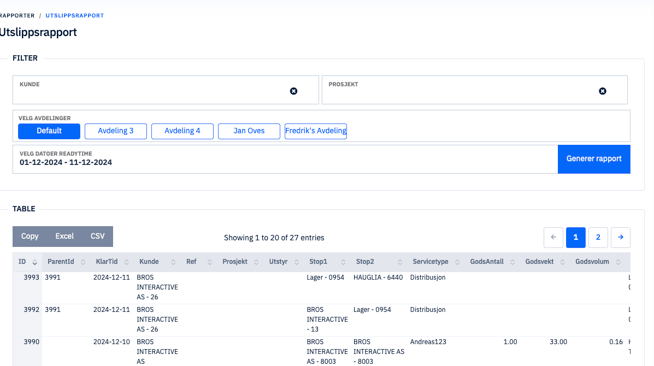Sort by Servicetype column
This screenshot has height=366, width=654.
click(x=435, y=262)
